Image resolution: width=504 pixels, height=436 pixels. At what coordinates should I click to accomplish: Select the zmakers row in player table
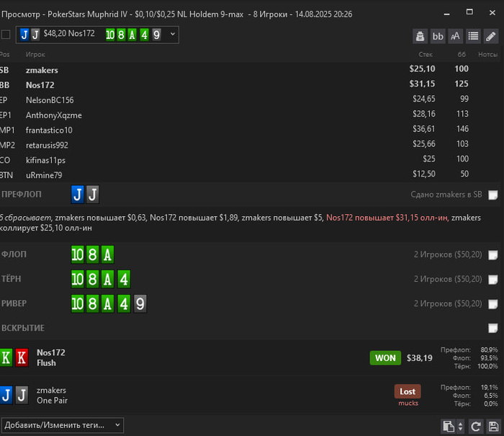[250, 70]
